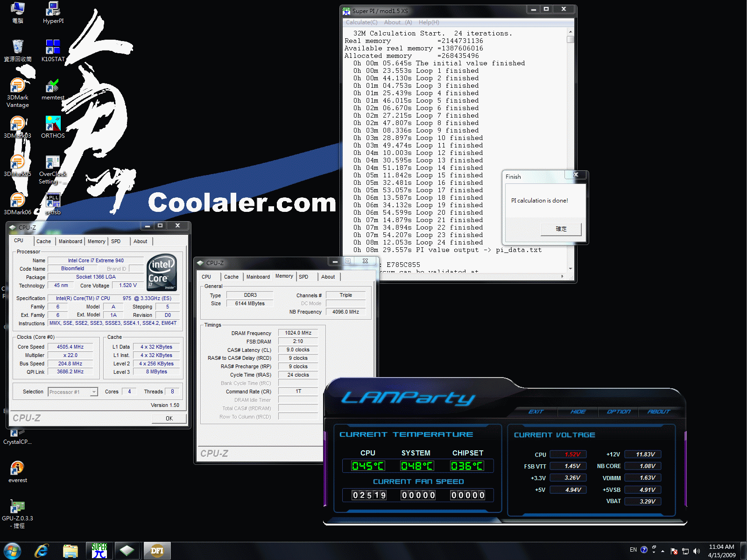The height and width of the screenshot is (560, 747).
Task: Switch to Super PI taskbar button
Action: tap(99, 551)
